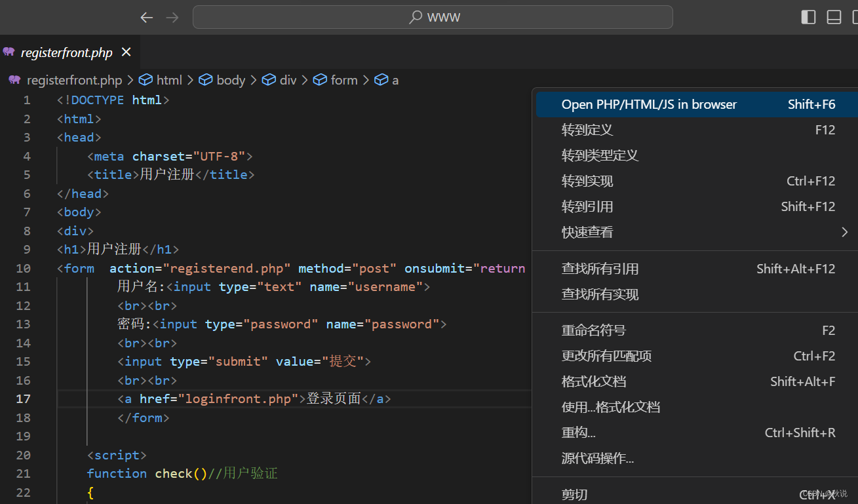Image resolution: width=858 pixels, height=504 pixels.
Task: Choose 转到定义 from context menu
Action: [697, 130]
